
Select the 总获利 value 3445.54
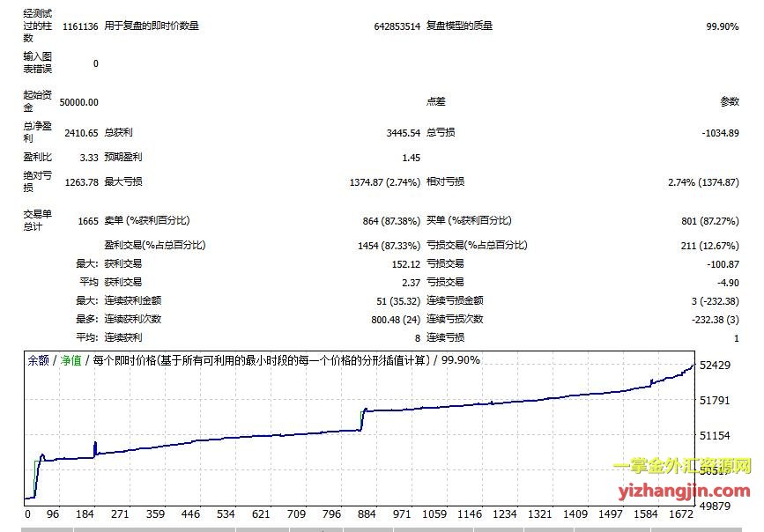(403, 133)
